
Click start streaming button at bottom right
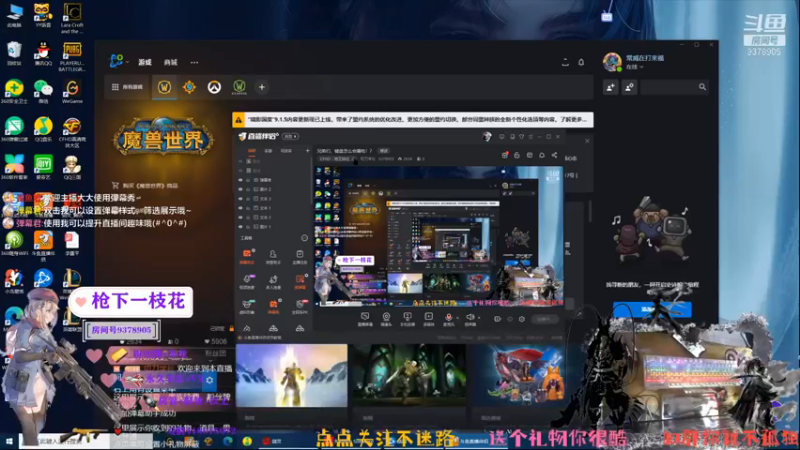(544, 319)
